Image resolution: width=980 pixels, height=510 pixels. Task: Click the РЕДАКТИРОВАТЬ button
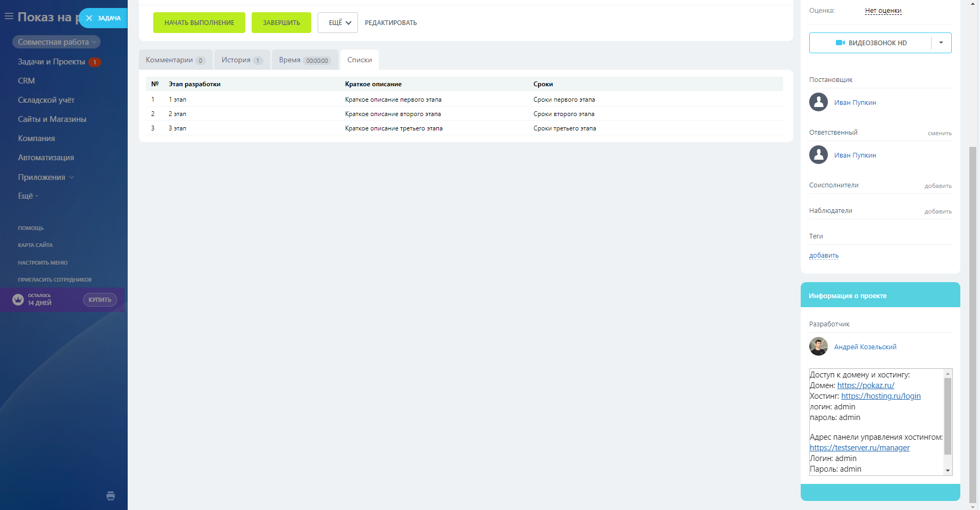(391, 23)
